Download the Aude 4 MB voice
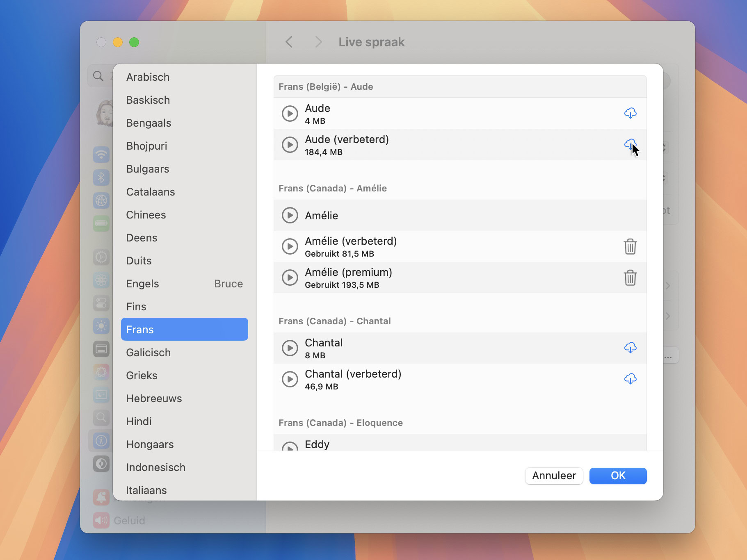 (x=630, y=113)
